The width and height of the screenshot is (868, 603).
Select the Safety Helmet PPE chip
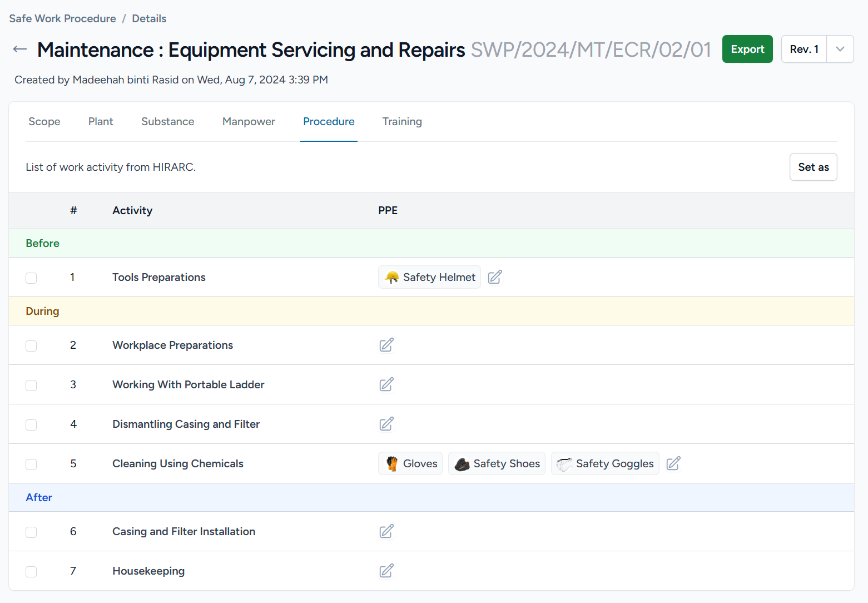(x=429, y=276)
